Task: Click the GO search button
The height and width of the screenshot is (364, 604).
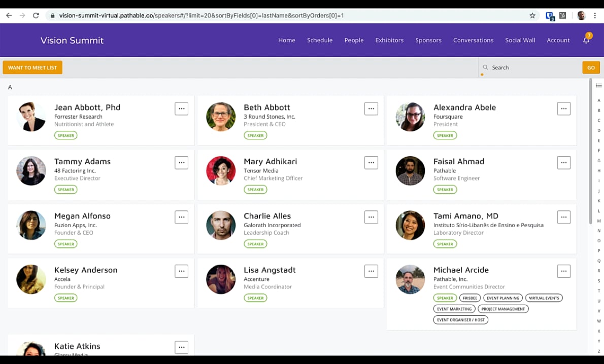Action: pos(591,67)
